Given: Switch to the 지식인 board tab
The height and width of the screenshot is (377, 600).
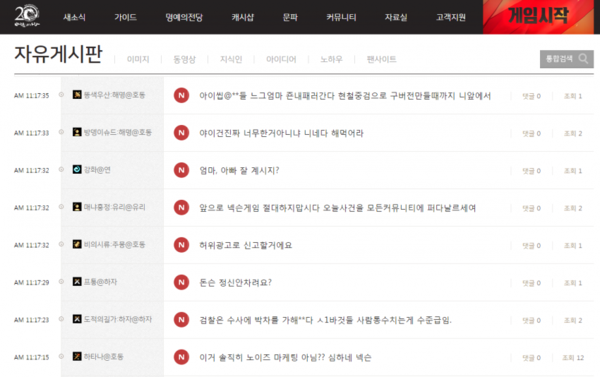Looking at the screenshot, I should (x=231, y=59).
